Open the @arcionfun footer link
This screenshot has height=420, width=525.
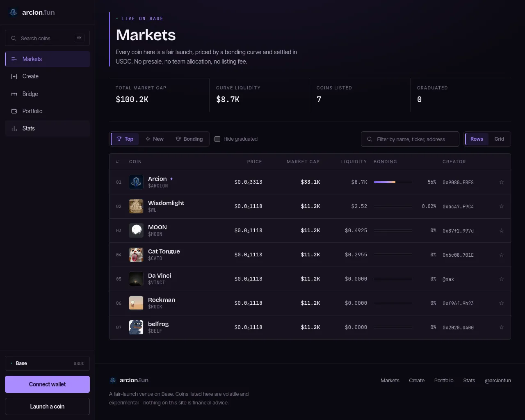pos(498,381)
